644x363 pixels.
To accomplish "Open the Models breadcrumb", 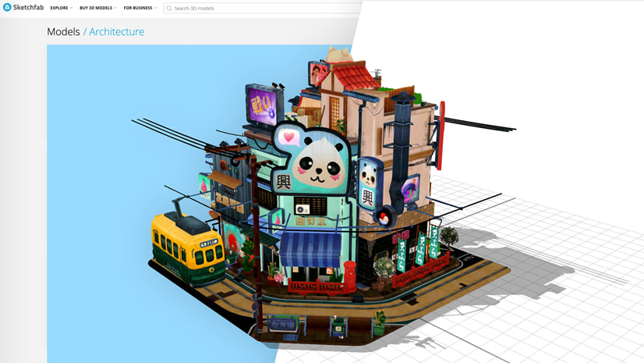I will [x=63, y=32].
